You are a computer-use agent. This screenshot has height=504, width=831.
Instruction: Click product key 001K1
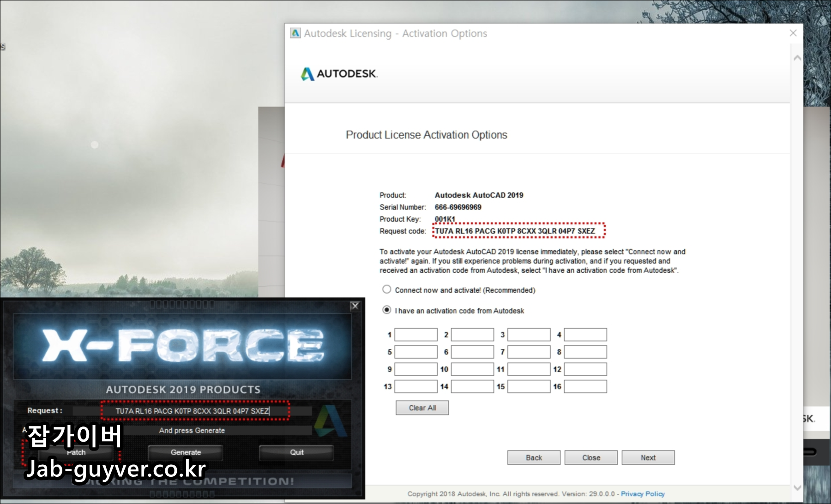445,219
